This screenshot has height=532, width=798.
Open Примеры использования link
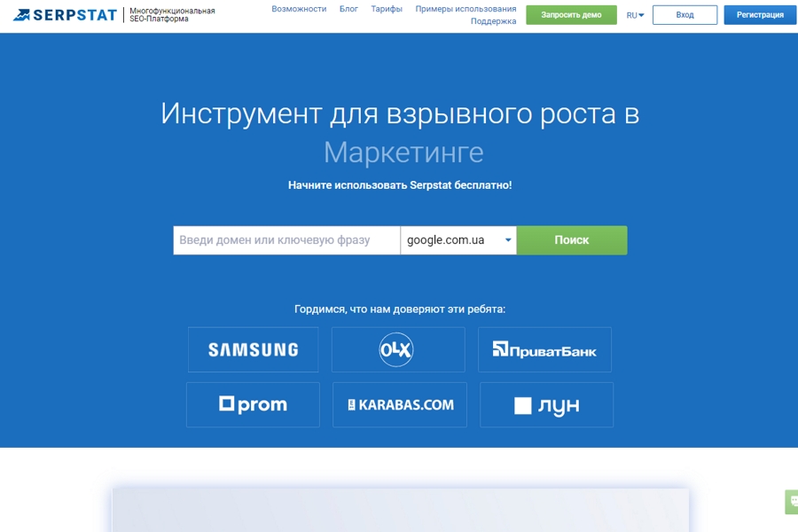click(465, 9)
